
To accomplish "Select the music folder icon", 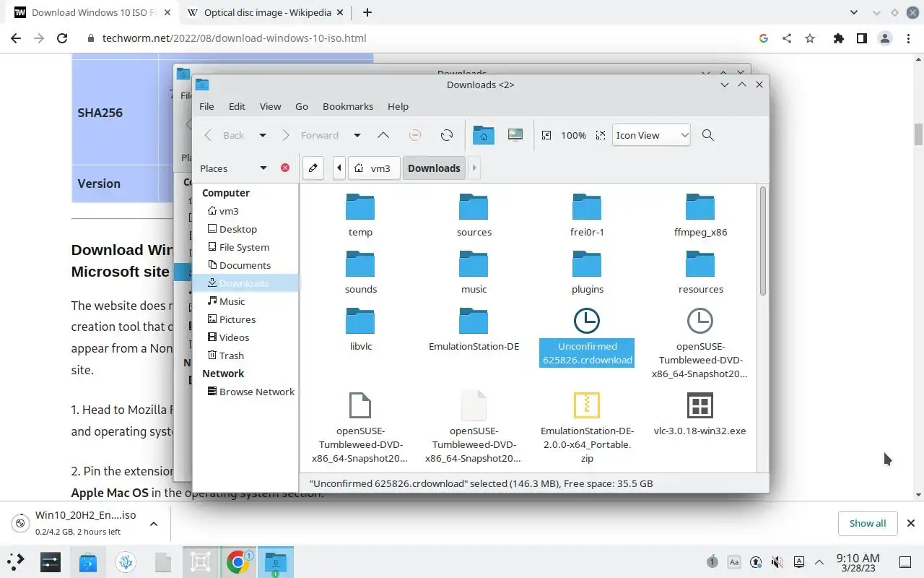I will tap(474, 264).
